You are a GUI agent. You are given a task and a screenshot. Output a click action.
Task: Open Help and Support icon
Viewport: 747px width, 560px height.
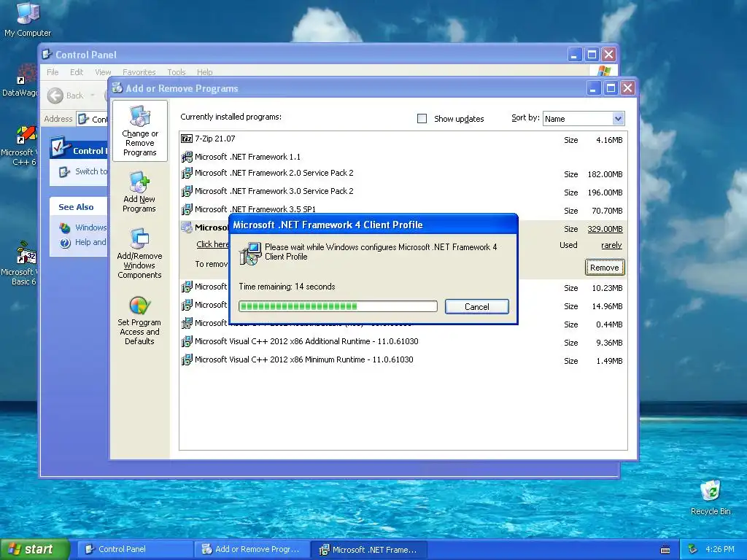point(65,243)
